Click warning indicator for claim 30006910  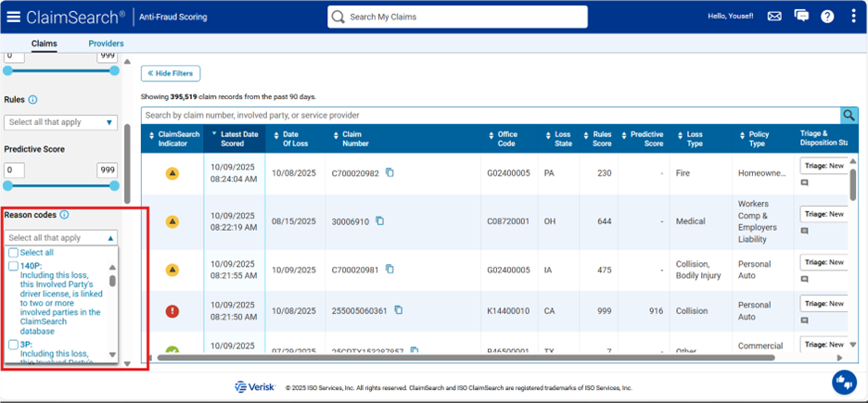(x=172, y=221)
